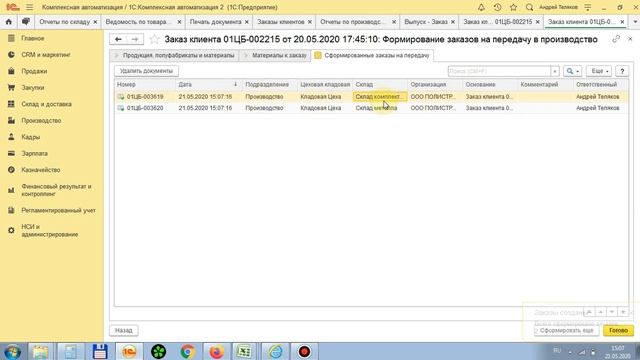The width and height of the screenshot is (640, 360).
Task: Open Склад и доставка section
Action: coord(47,104)
